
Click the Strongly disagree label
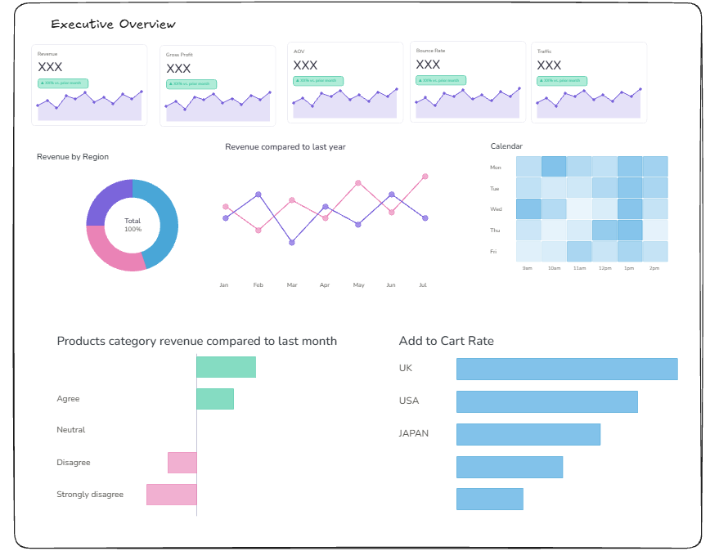pos(90,495)
